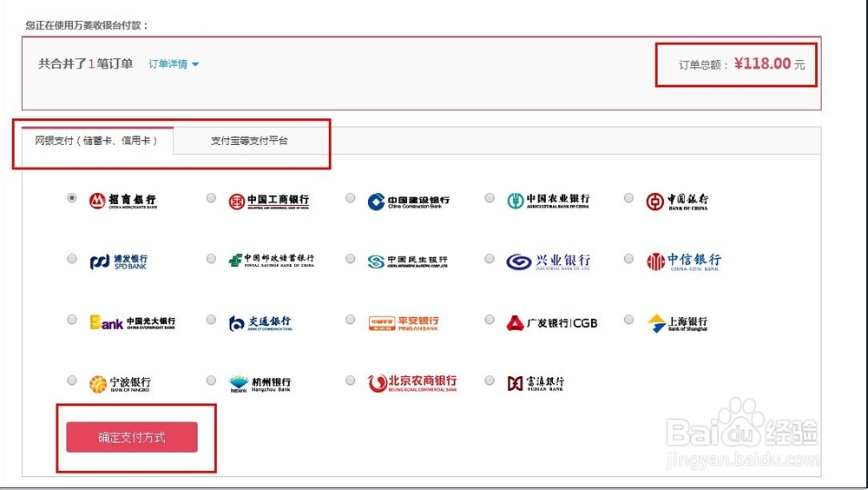Click the Fudian Bank 富滇银行 logo
The width and height of the screenshot is (868, 490).
pos(536,383)
